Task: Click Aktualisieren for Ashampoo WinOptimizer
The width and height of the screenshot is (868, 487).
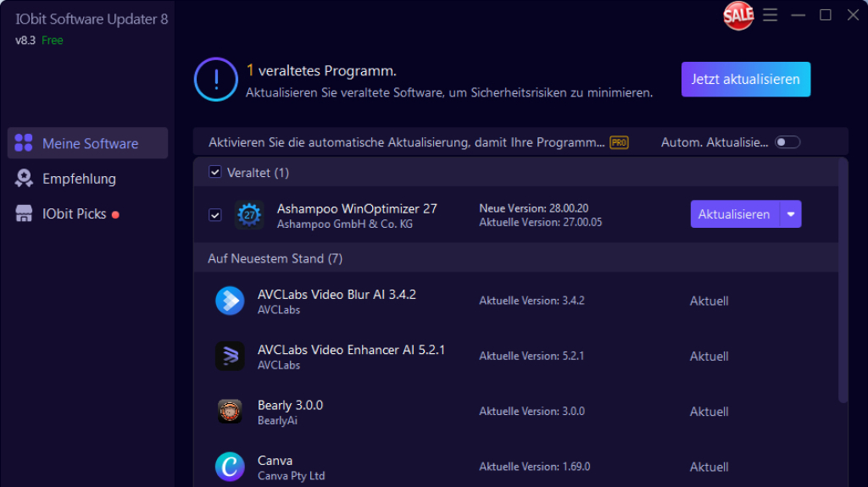Action: (735, 214)
